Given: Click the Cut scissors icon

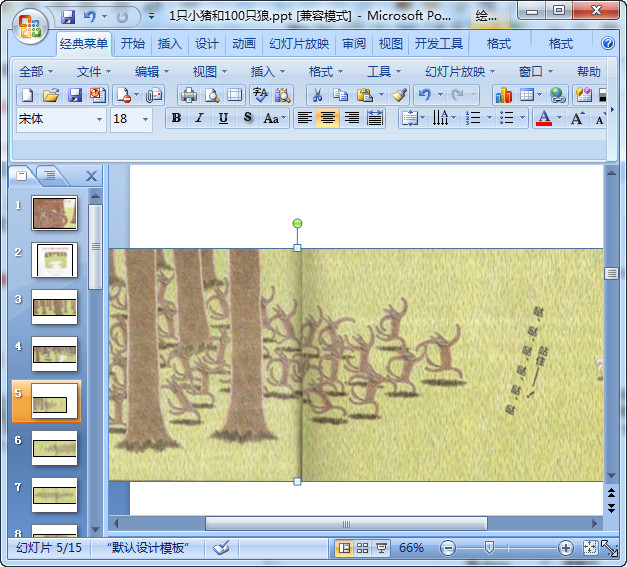Looking at the screenshot, I should point(317,95).
